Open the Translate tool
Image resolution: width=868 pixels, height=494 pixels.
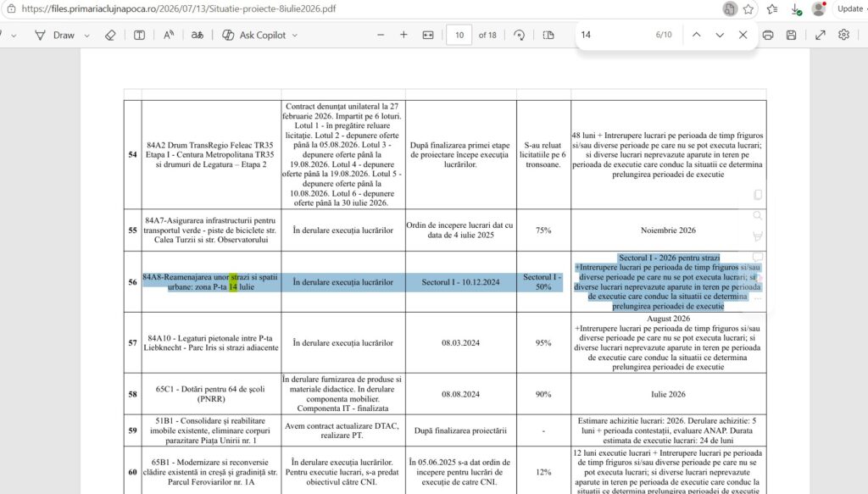(197, 36)
